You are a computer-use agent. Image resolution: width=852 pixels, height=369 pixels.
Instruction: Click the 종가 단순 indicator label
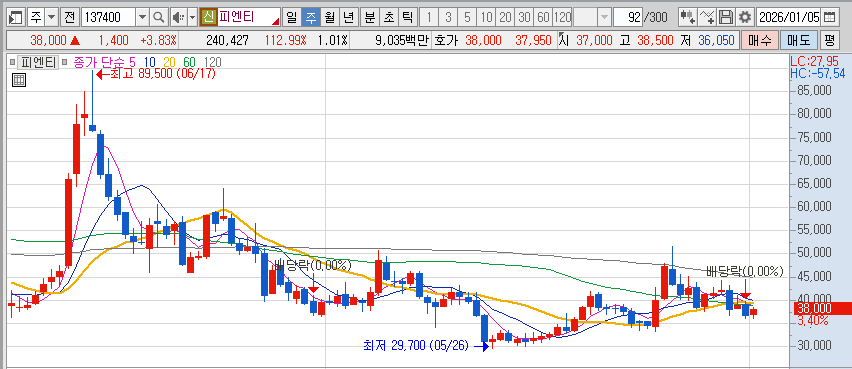click(x=99, y=62)
